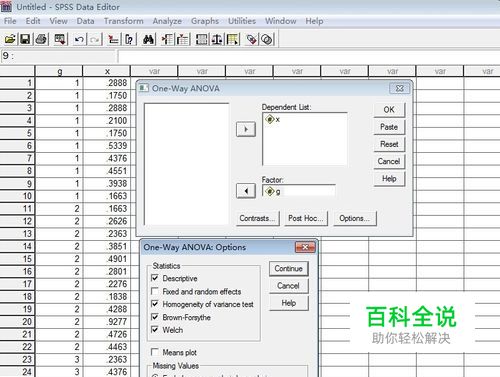
Task: Click the Redo toolbar icon
Action: pyautogui.click(x=95, y=39)
